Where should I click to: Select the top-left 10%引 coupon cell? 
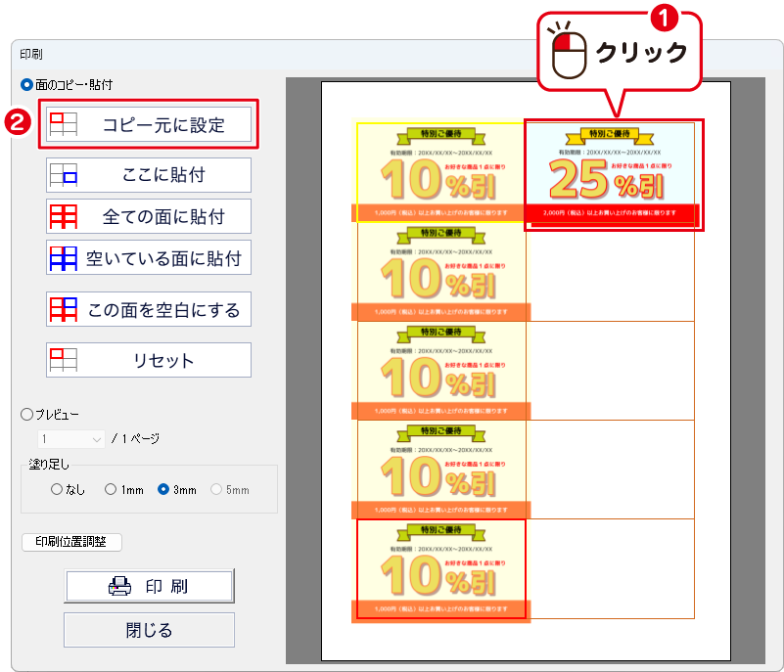click(440, 172)
